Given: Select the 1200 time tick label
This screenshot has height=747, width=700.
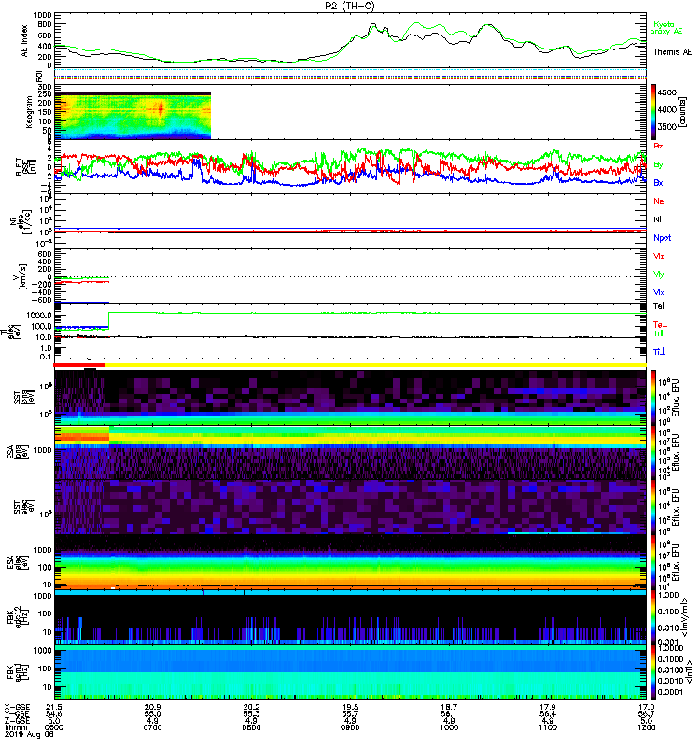Looking at the screenshot, I should (x=646, y=727).
